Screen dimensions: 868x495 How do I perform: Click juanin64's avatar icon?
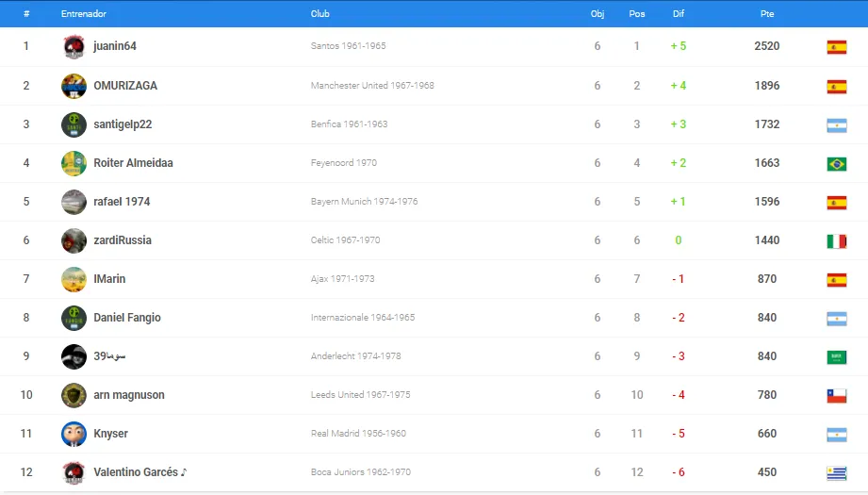click(x=74, y=47)
